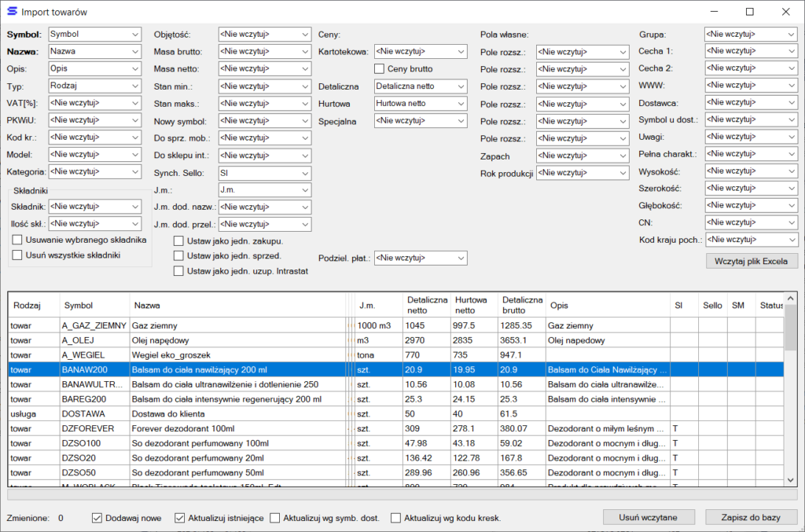Screen dimensions: 805x532
Task: Expand the Grupa dropdown list
Action: click(x=750, y=35)
